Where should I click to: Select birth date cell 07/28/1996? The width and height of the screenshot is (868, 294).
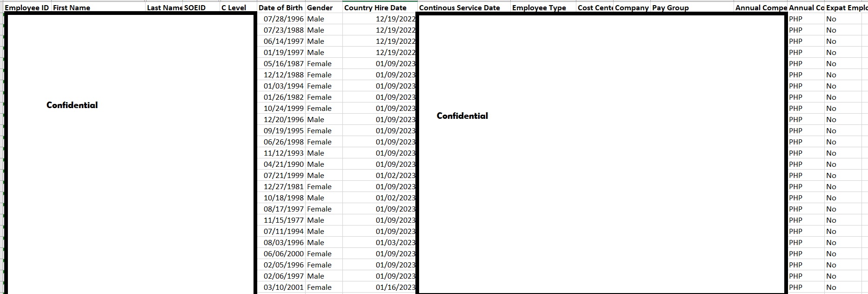click(283, 19)
